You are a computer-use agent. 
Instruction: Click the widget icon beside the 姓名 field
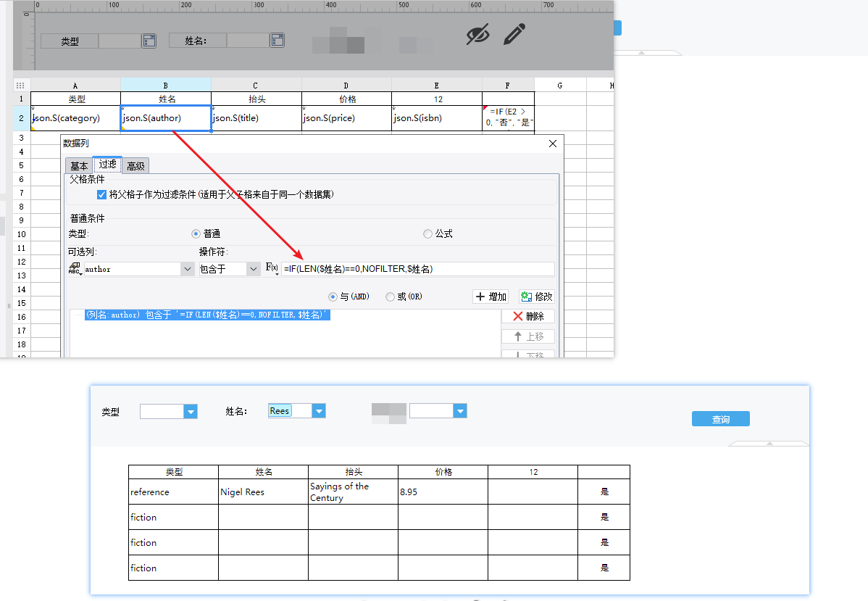(x=277, y=41)
